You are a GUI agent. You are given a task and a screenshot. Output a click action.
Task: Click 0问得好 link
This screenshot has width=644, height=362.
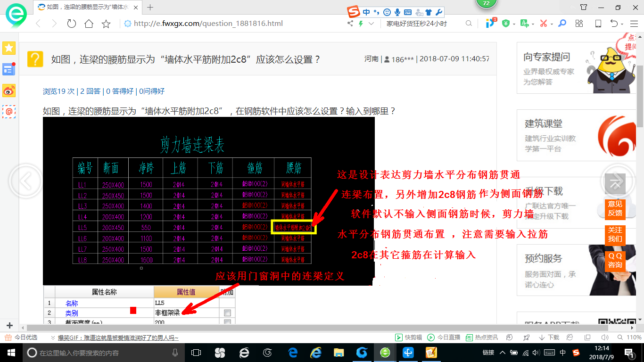pos(152,91)
